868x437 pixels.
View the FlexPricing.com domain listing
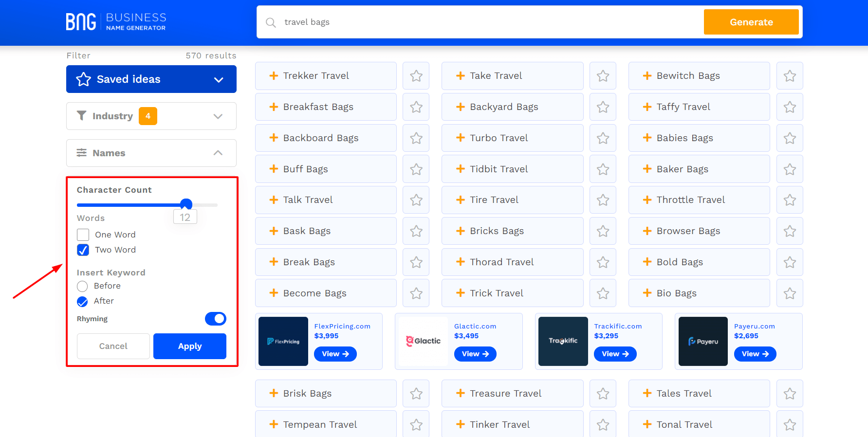click(x=335, y=354)
